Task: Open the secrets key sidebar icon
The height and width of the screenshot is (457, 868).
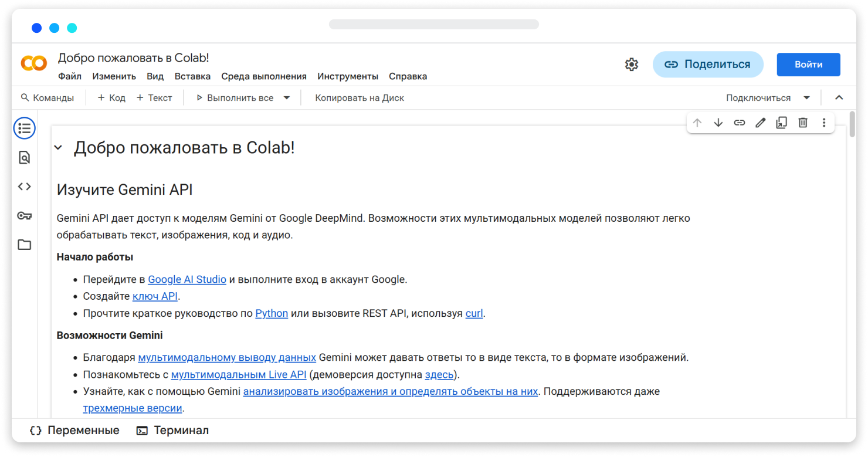Action: pyautogui.click(x=25, y=216)
